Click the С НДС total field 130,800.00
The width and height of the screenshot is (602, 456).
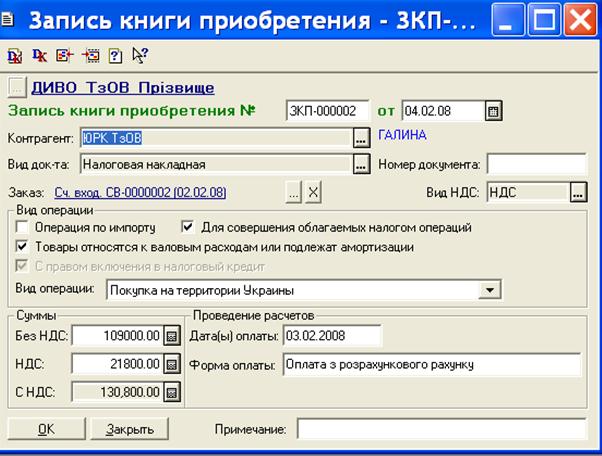coord(117,392)
